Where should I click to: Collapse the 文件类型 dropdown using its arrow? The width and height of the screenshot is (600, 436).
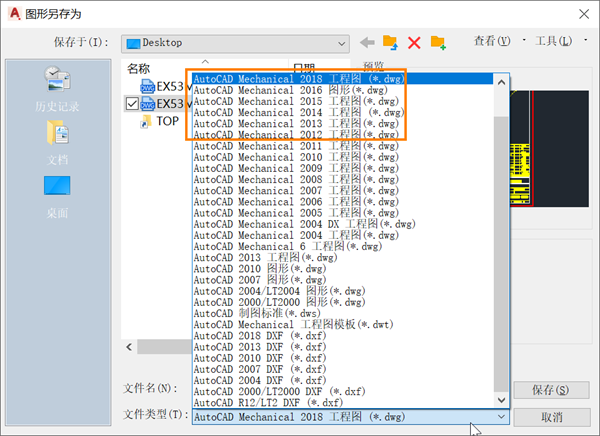coord(501,416)
